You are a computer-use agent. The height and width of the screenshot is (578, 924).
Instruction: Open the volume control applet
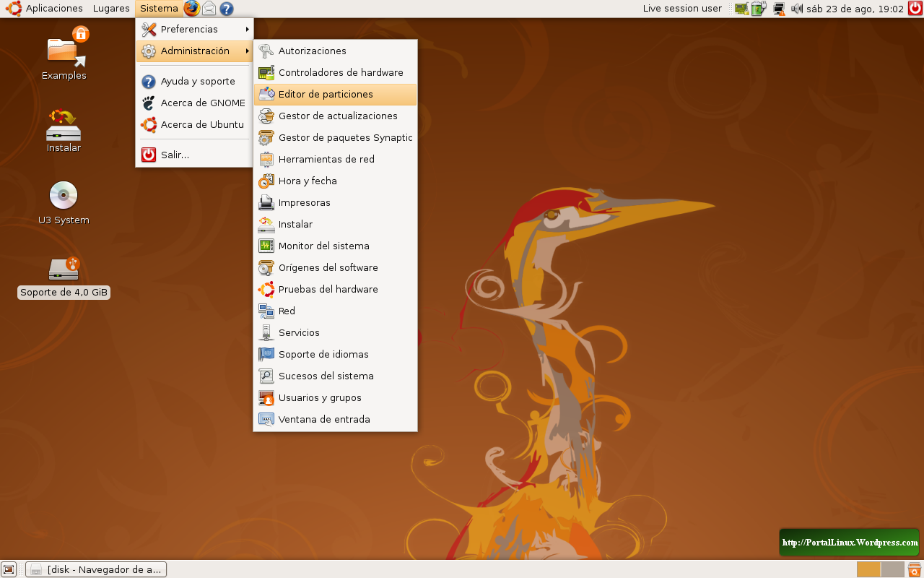pos(797,9)
